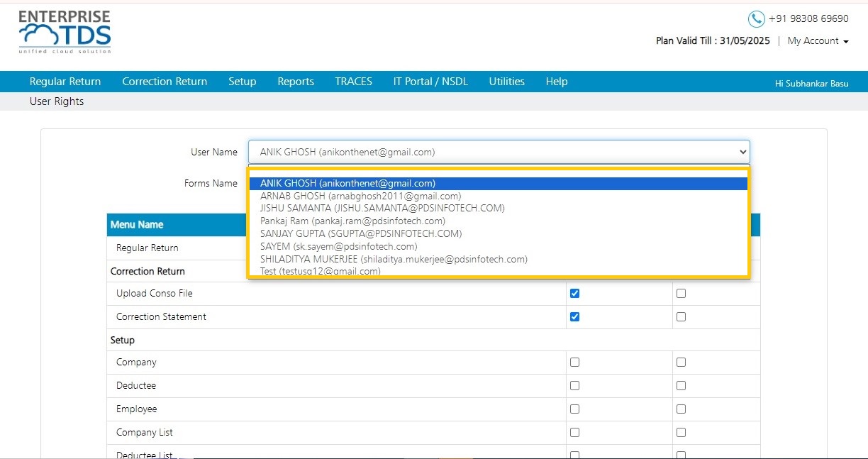Click the Enterprise TDS cloud logo
This screenshot has width=868, height=459.
coord(65,32)
